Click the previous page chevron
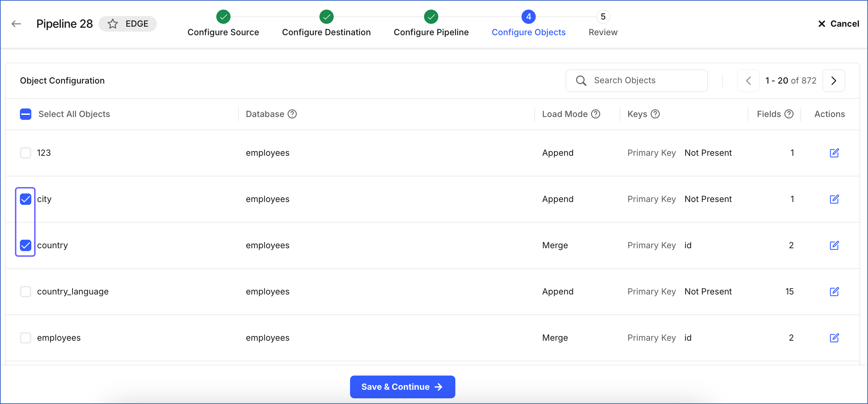Image resolution: width=868 pixels, height=404 pixels. tap(748, 81)
